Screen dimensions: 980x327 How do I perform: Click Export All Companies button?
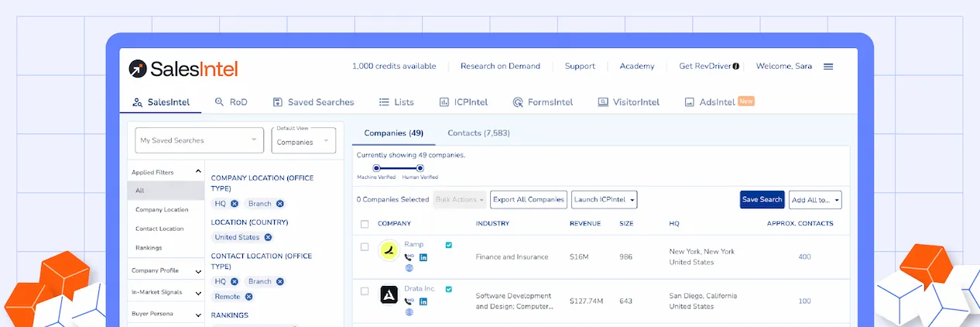[529, 200]
